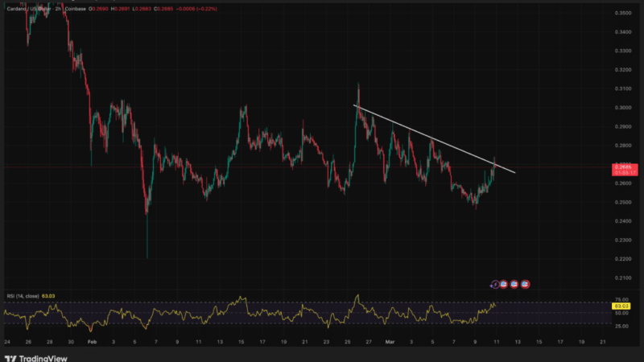Select the white descending trendline
Viewport: 644px width, 362px height.
[434, 138]
